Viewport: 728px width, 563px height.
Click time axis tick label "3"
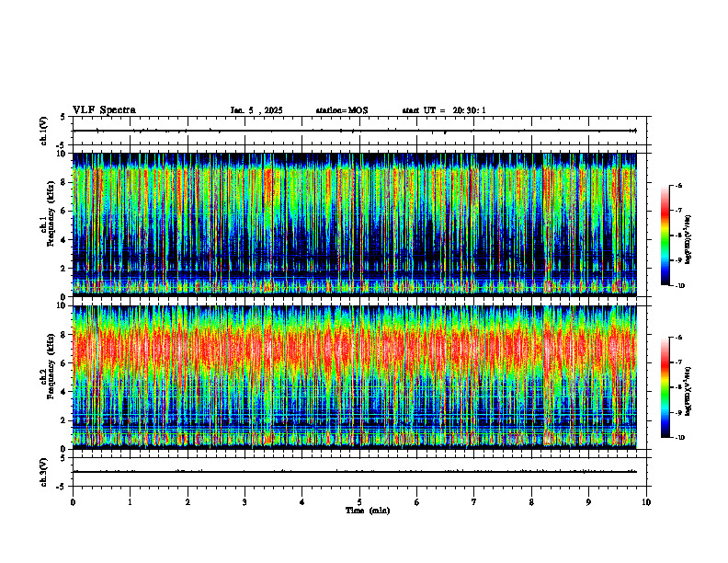click(x=245, y=502)
